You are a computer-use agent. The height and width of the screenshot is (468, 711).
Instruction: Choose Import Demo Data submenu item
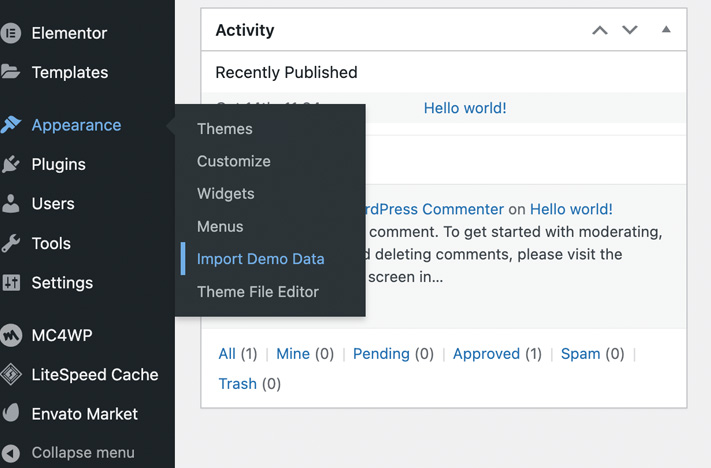(261, 258)
